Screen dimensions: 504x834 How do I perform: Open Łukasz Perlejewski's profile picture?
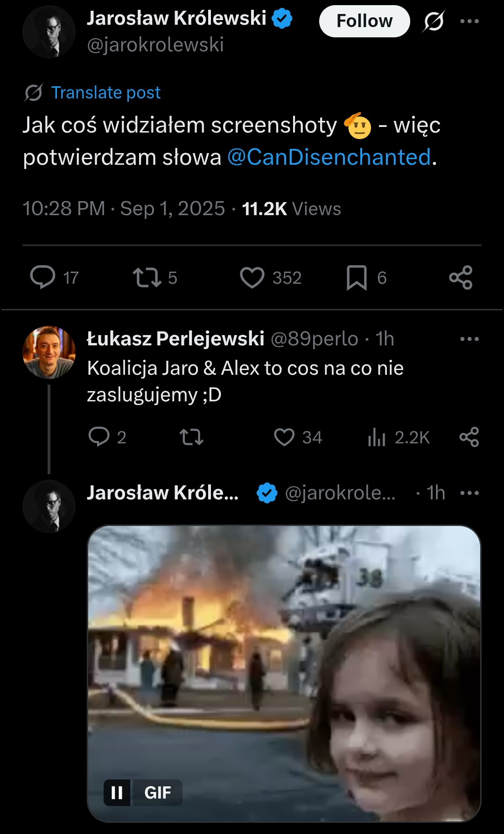(49, 352)
